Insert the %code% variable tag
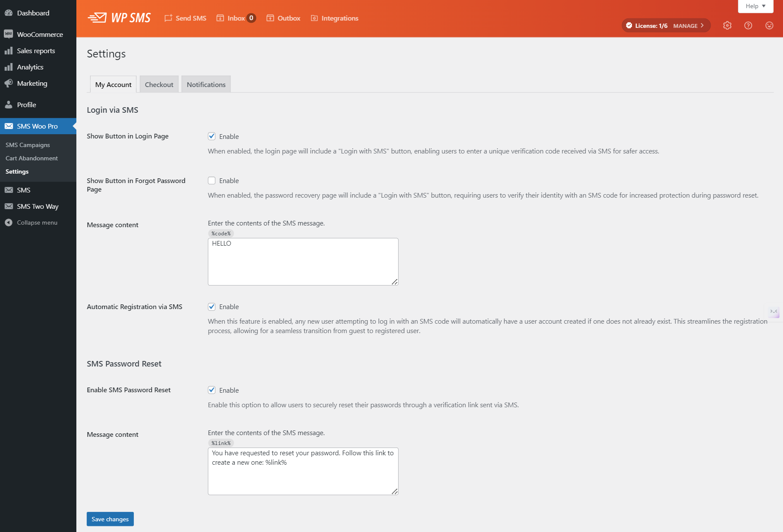 point(221,233)
